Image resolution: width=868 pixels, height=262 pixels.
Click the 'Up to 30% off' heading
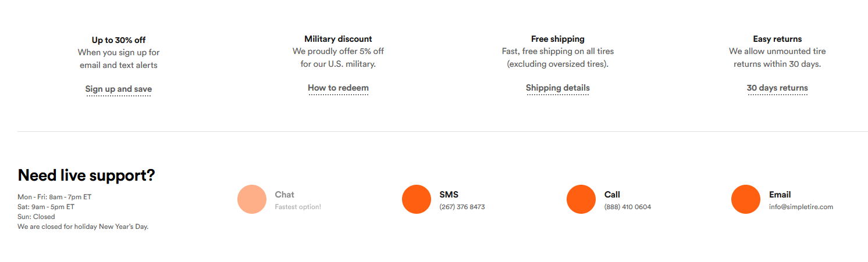click(119, 40)
